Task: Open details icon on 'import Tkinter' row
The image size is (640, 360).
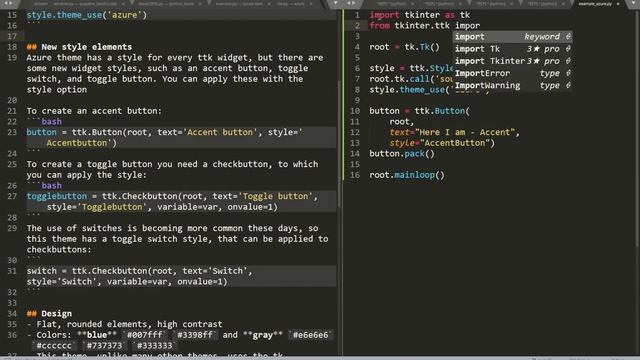Action: click(x=568, y=61)
